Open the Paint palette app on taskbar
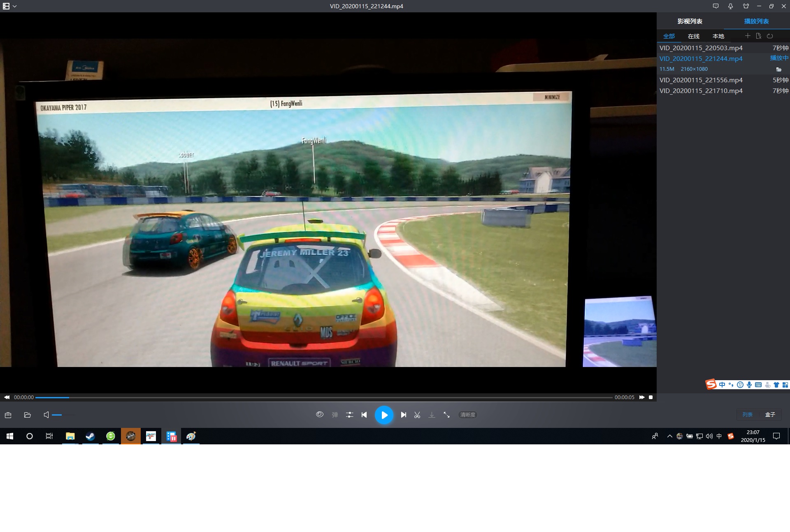The image size is (790, 532). 191,436
